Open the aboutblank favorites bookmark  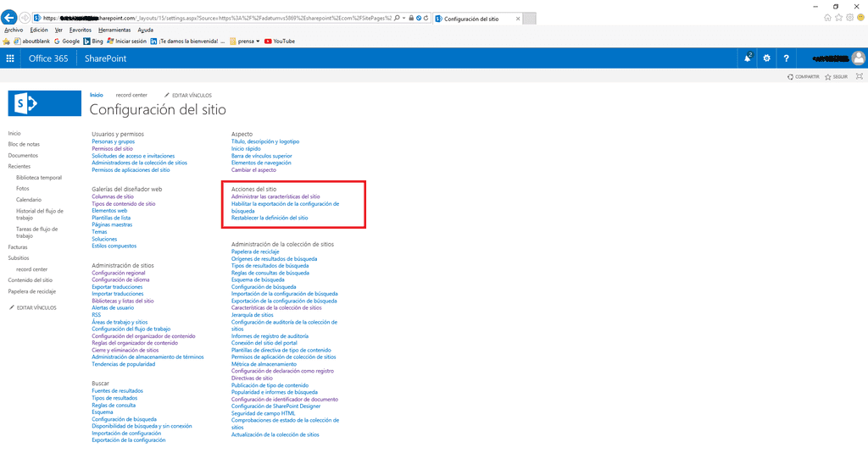point(32,41)
